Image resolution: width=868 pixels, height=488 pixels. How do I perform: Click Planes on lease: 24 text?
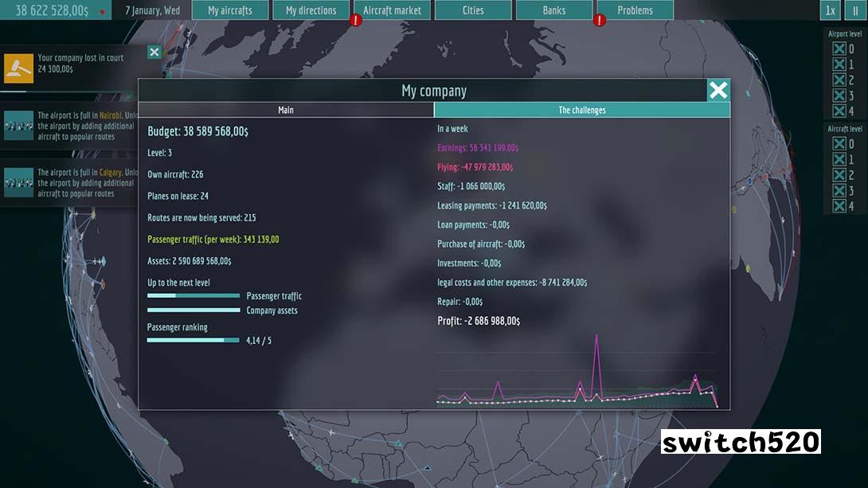pyautogui.click(x=178, y=196)
